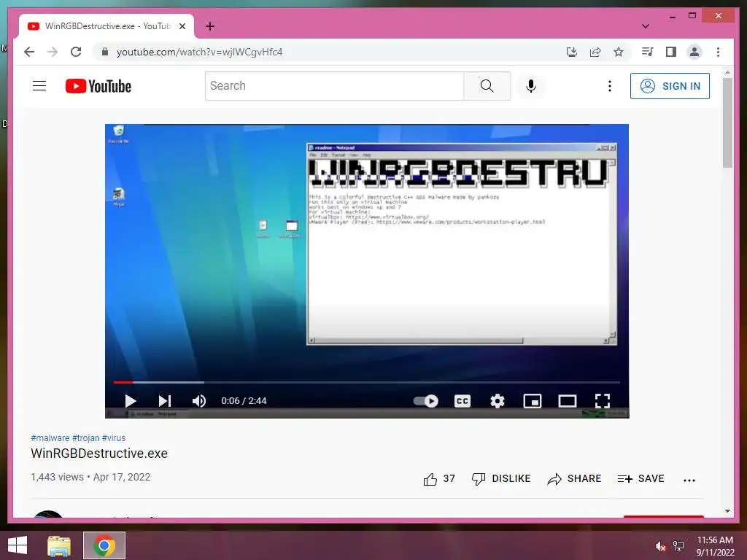
Task: Enter full screen mode
Action: tap(603, 401)
